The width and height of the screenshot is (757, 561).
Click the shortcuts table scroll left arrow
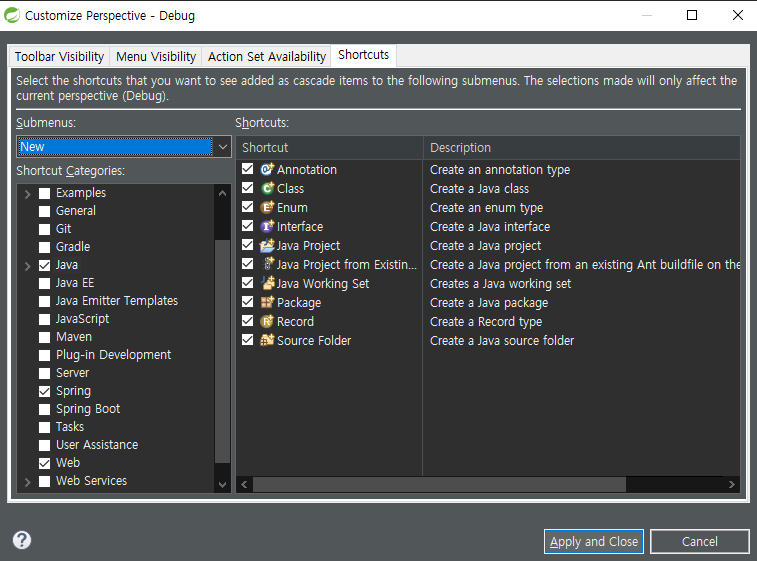tap(244, 484)
